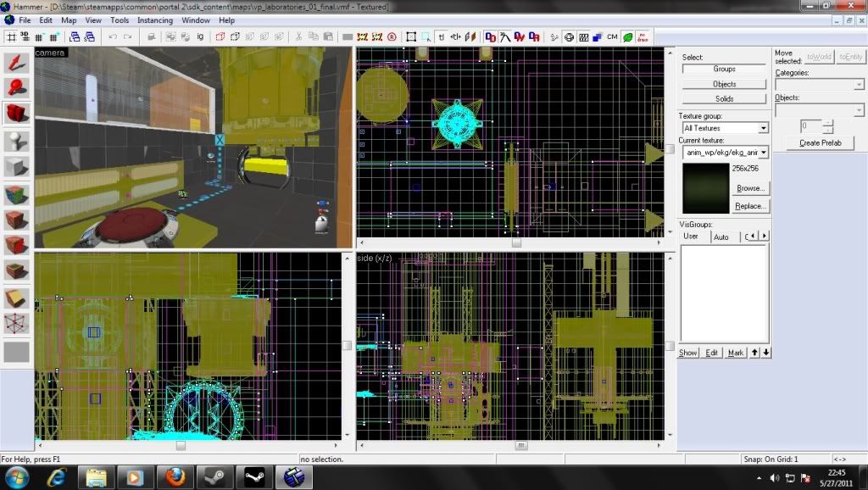Toggle the 3D grid display
Screen dimensions: 868x490
coord(25,37)
